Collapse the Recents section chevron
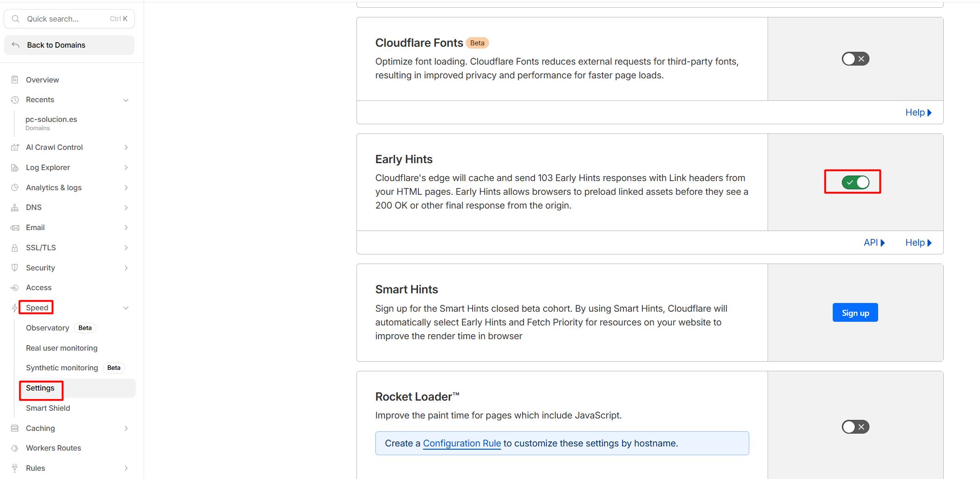 126,100
